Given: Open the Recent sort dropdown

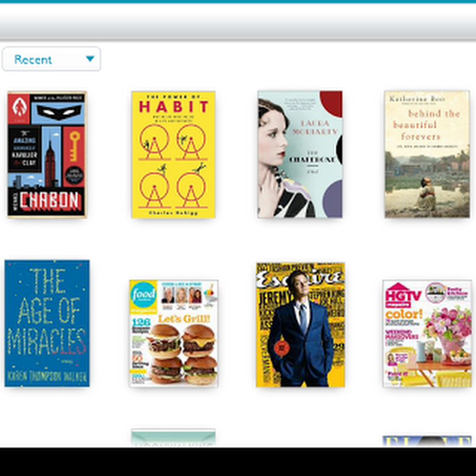Looking at the screenshot, I should point(51,59).
